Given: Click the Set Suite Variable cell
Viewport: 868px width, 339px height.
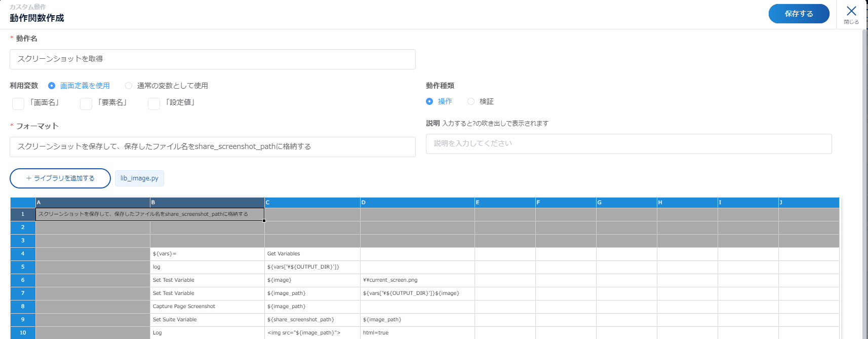Looking at the screenshot, I should (207, 320).
